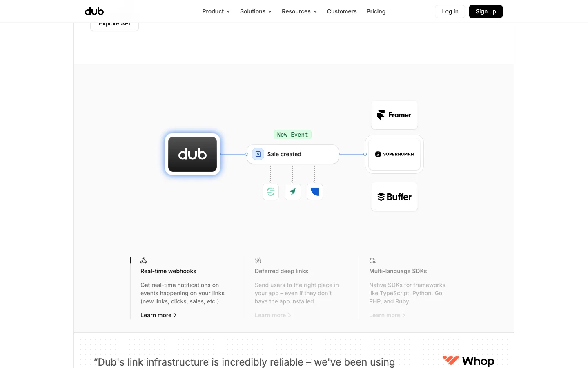Open Learn more under Deferred deep links

click(273, 315)
